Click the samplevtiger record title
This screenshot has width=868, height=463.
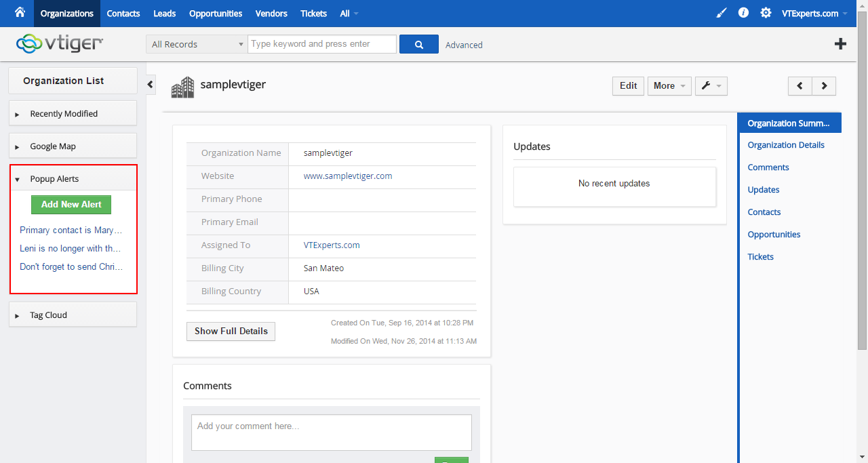pyautogui.click(x=233, y=85)
